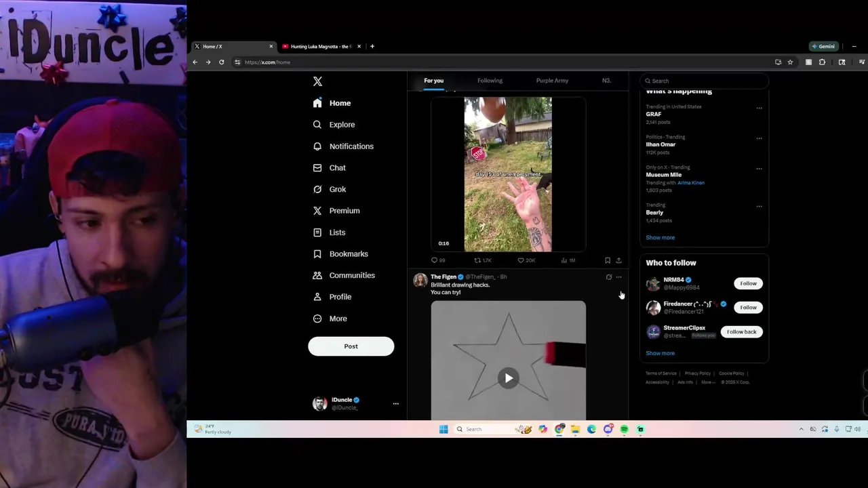Viewport: 868px width, 488px height.
Task: Follow NRM84
Action: pyautogui.click(x=748, y=283)
